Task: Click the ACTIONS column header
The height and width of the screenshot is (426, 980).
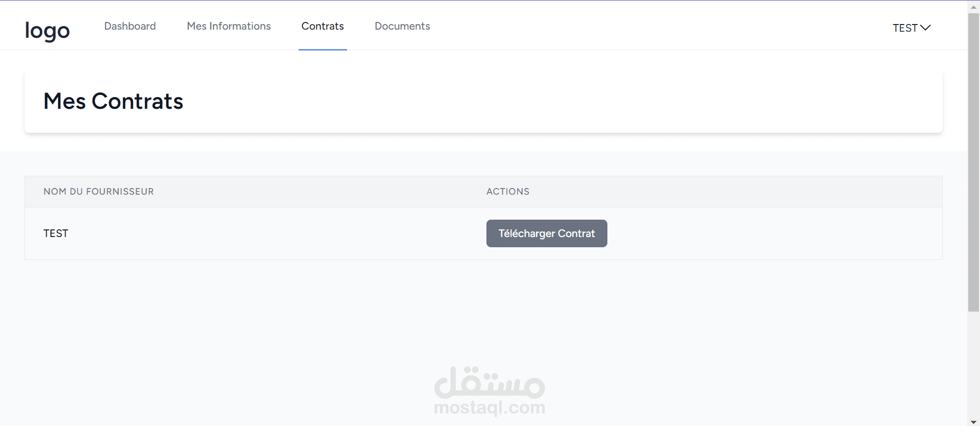Action: 508,192
